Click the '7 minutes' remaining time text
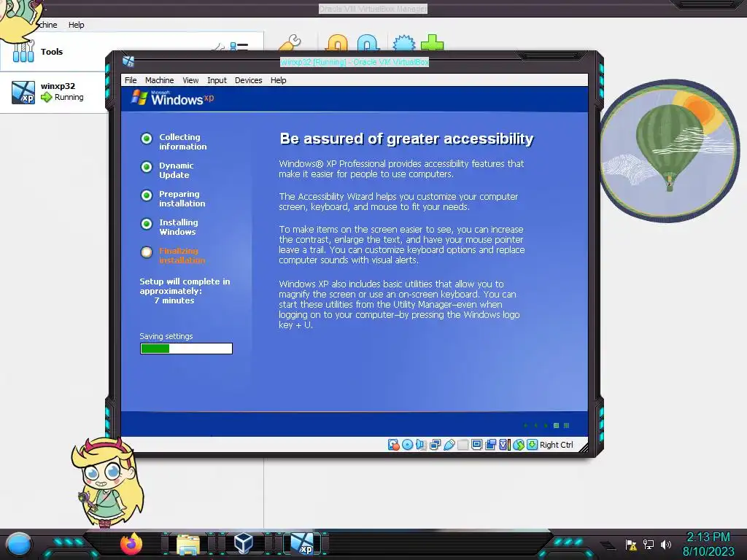 [x=174, y=300]
